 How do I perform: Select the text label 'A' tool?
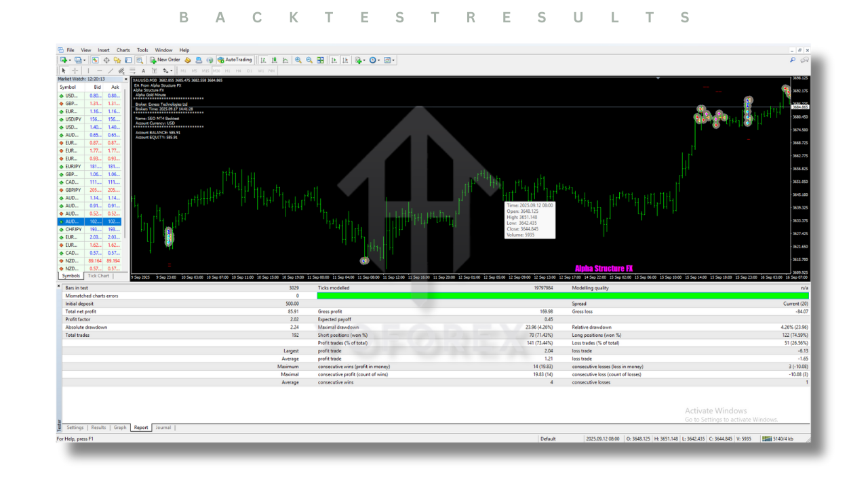(x=143, y=70)
